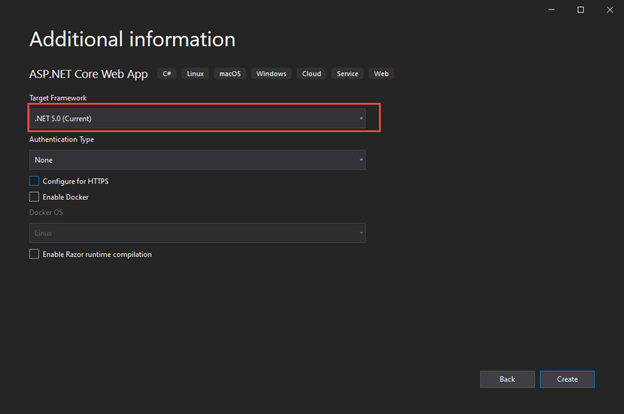Click the C# tag
624x414 pixels.
coord(167,74)
